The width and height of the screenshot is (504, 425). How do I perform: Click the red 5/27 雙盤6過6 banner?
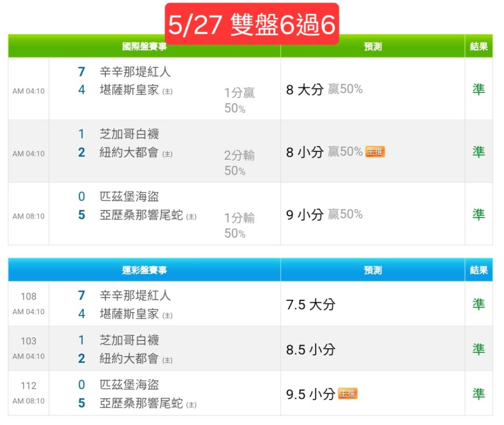(252, 24)
